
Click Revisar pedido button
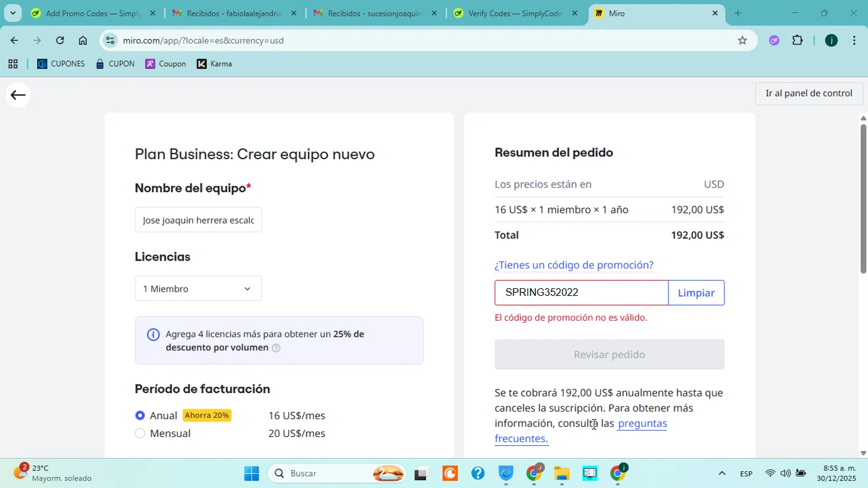tap(609, 355)
